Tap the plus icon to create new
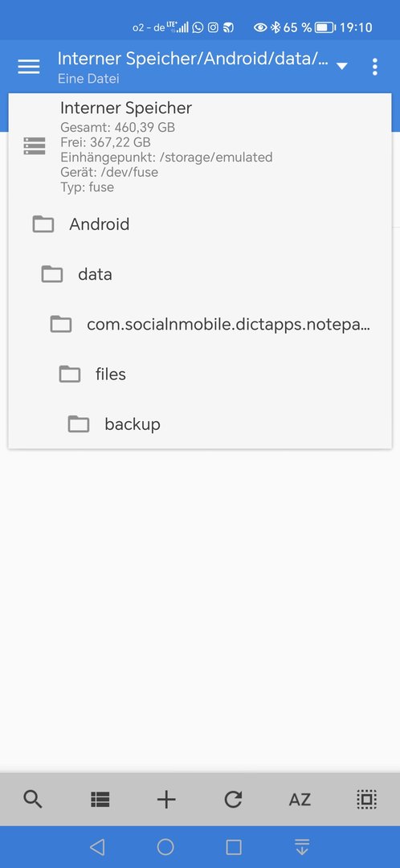Viewport: 400px width, 868px height. click(166, 800)
